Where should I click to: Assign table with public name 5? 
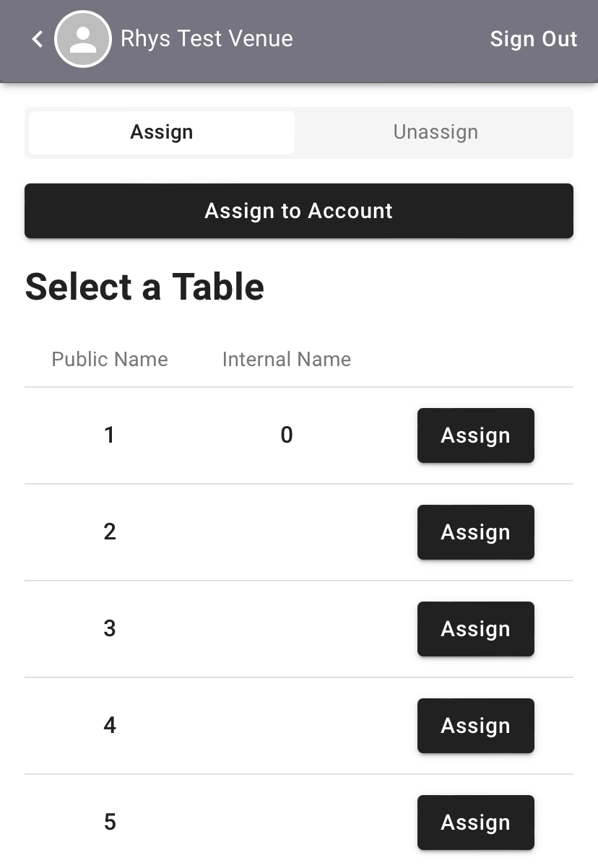pyautogui.click(x=476, y=823)
